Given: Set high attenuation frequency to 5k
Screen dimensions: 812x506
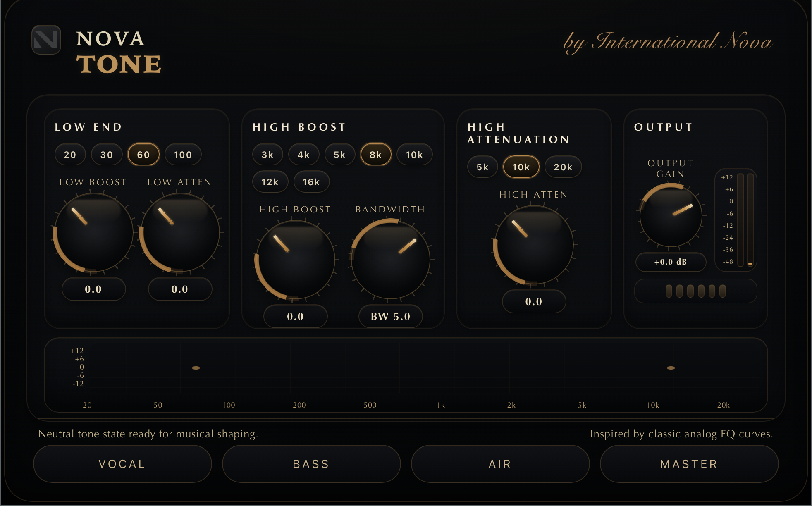Looking at the screenshot, I should [x=482, y=167].
